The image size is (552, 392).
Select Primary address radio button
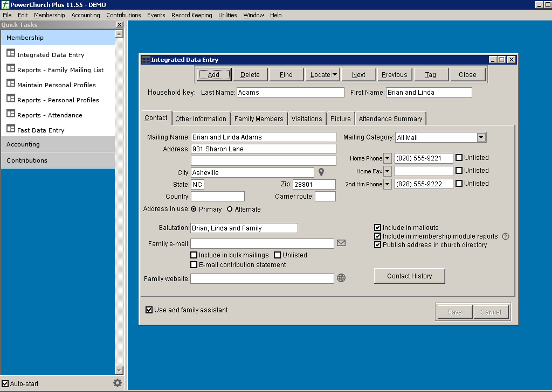click(194, 209)
